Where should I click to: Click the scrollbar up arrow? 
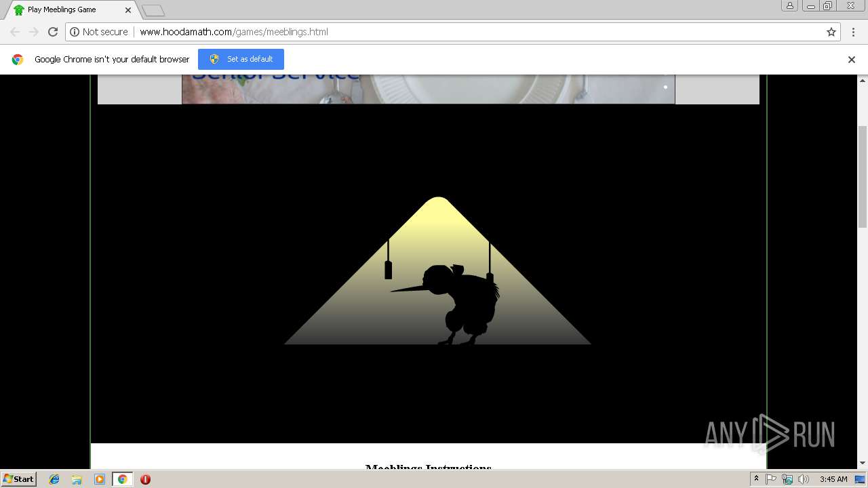point(863,79)
